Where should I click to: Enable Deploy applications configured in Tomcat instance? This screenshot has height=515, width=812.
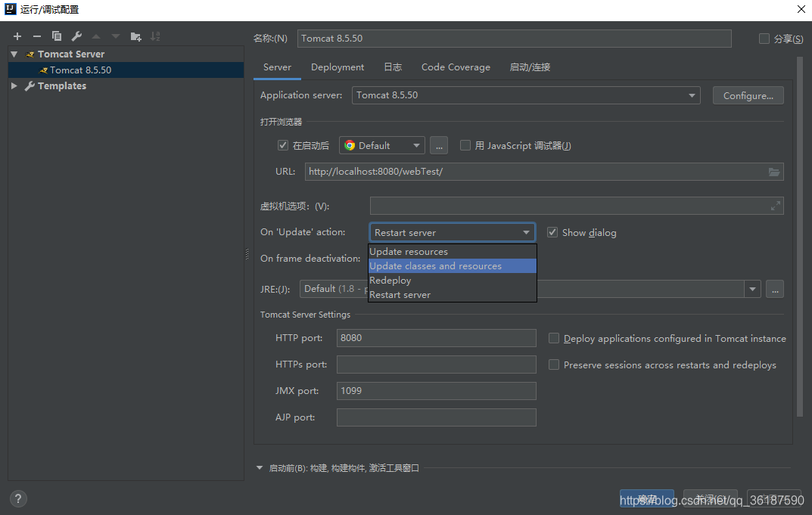554,339
